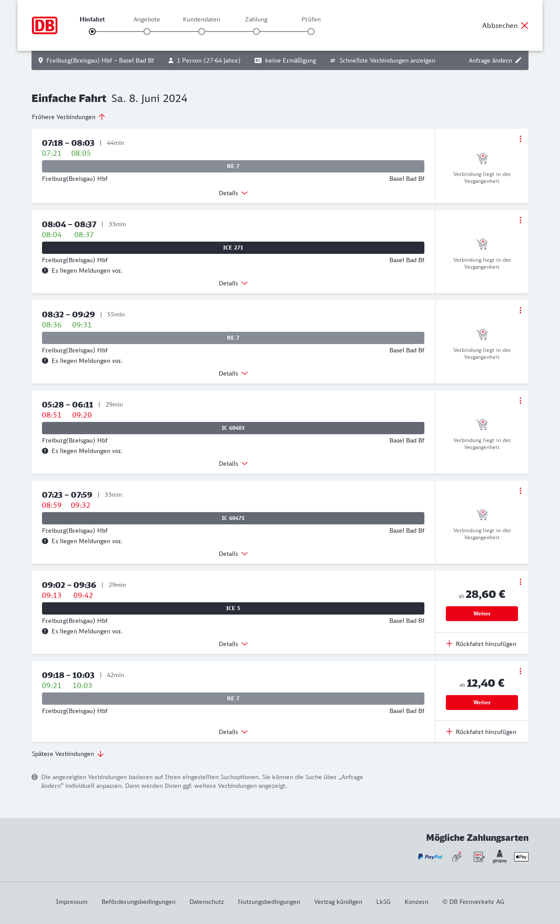Click the Prüfen step circle marker
This screenshot has width=560, height=924.
(x=311, y=32)
